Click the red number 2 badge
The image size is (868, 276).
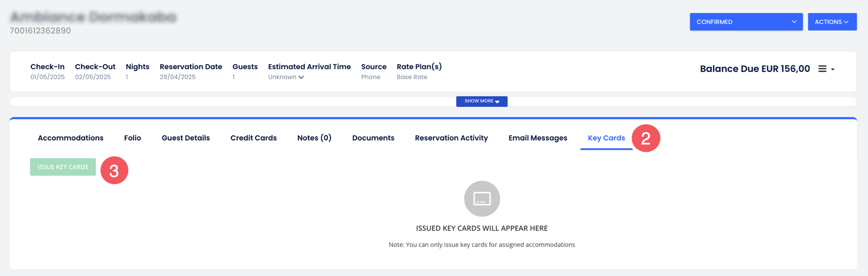(645, 138)
